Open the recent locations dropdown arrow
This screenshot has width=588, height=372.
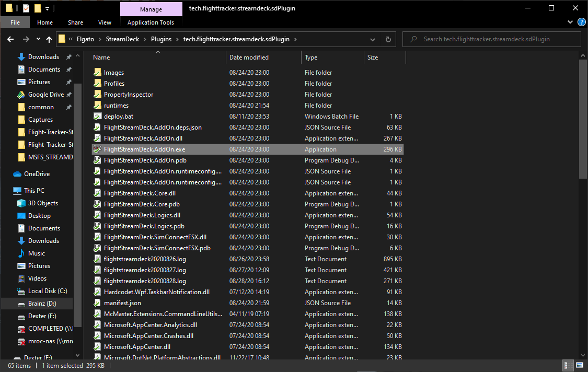pos(38,39)
